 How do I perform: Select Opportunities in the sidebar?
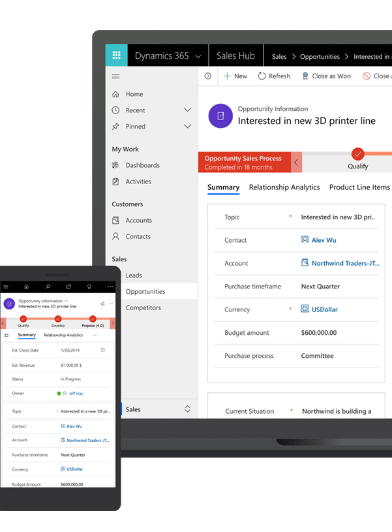(x=145, y=291)
